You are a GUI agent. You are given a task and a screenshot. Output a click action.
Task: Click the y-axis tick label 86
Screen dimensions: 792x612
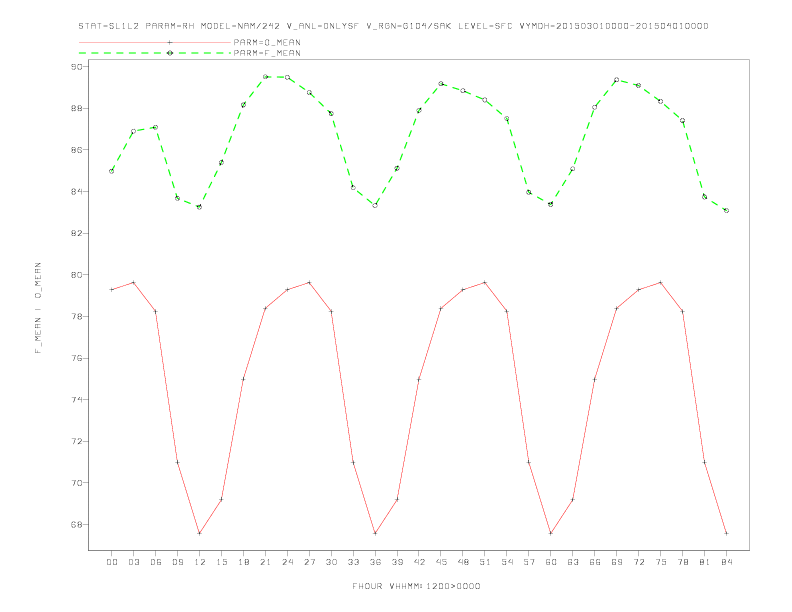77,150
